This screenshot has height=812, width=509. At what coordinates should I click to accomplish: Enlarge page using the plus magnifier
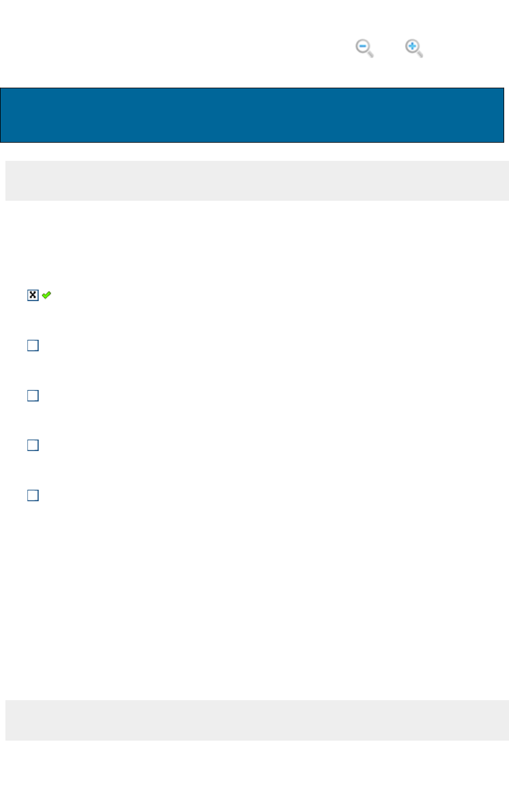(x=413, y=48)
